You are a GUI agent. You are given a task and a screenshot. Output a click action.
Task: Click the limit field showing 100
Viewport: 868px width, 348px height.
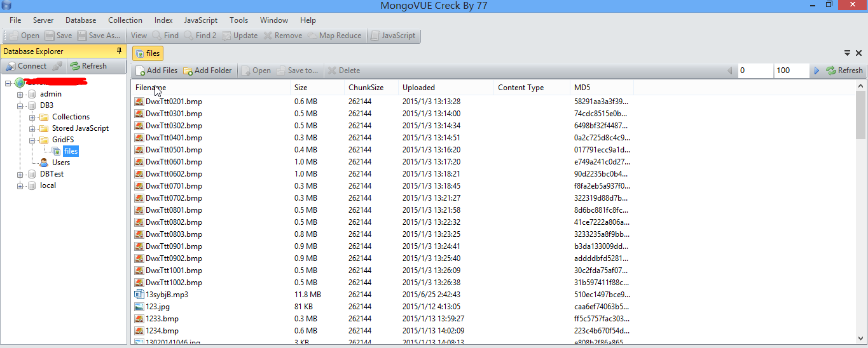click(x=792, y=70)
